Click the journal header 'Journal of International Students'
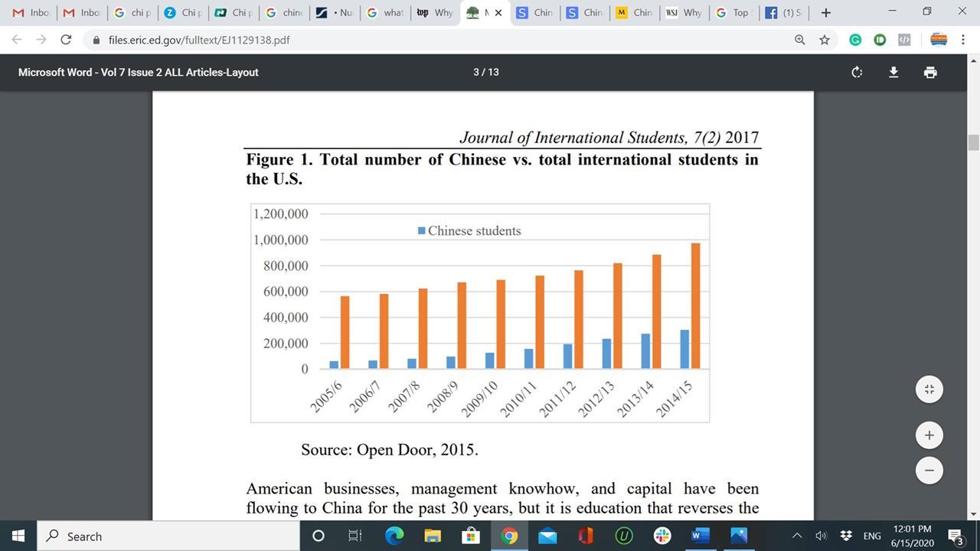The height and width of the screenshot is (551, 980). tap(574, 138)
